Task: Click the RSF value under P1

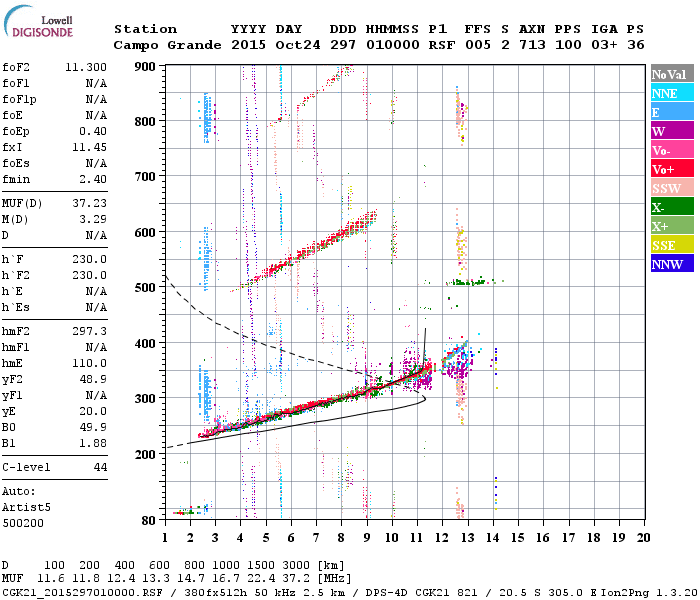Action: pos(442,45)
